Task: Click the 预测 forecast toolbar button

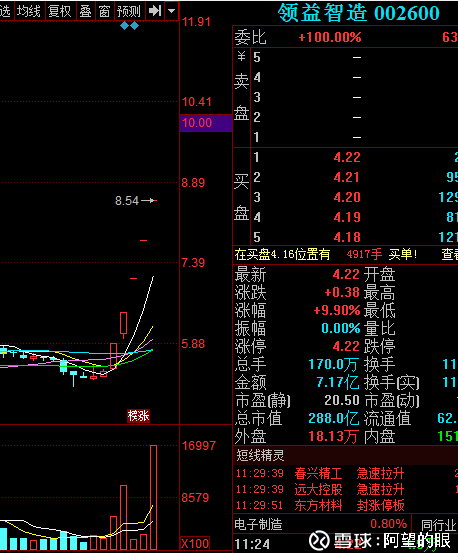Action: click(129, 11)
